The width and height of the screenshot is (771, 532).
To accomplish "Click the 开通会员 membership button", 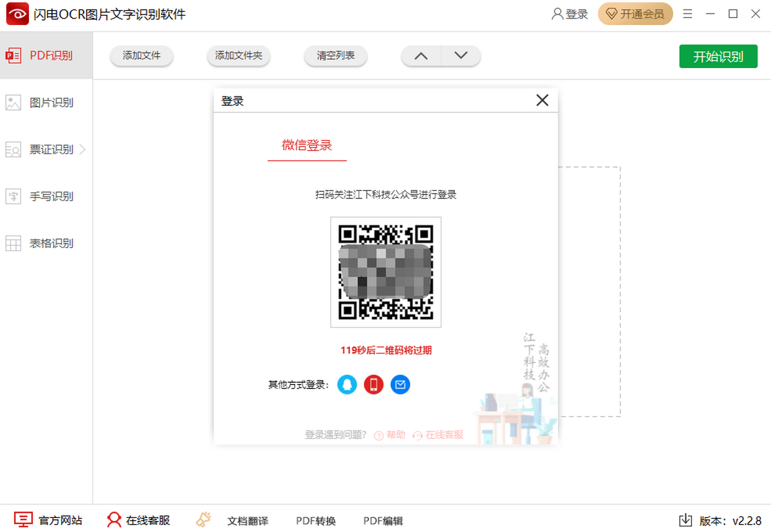I will [x=635, y=14].
